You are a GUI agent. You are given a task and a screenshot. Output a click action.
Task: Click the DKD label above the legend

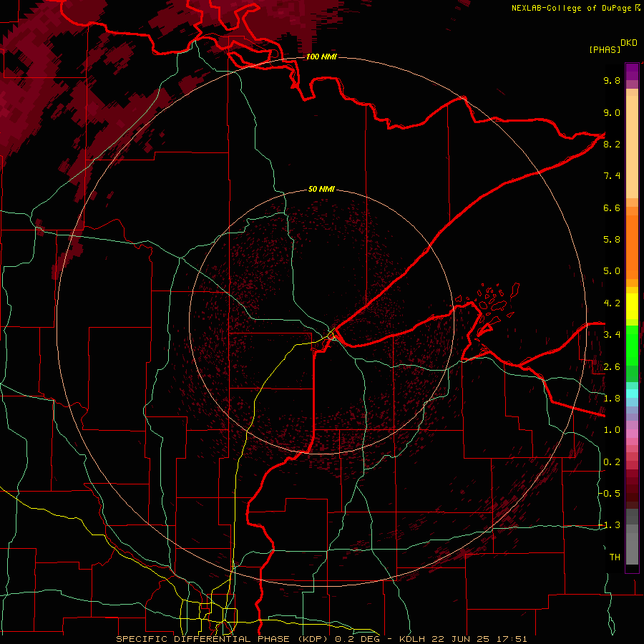pyautogui.click(x=629, y=43)
